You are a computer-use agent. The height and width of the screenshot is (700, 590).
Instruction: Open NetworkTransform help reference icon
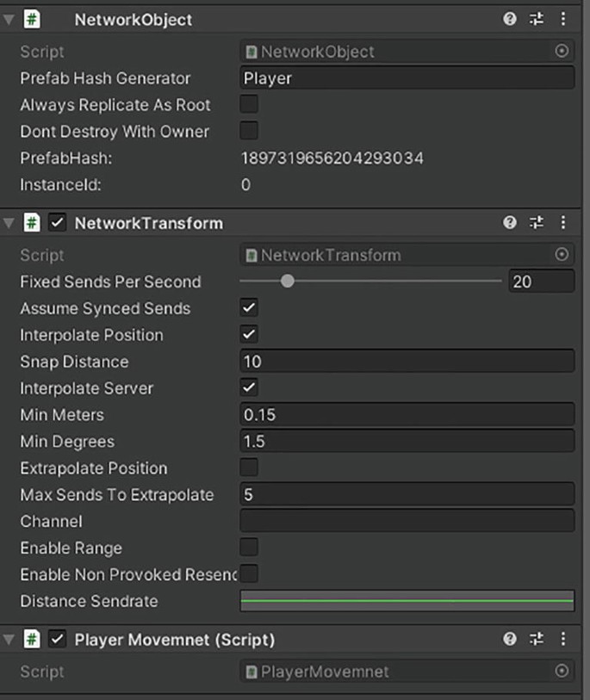coord(510,222)
